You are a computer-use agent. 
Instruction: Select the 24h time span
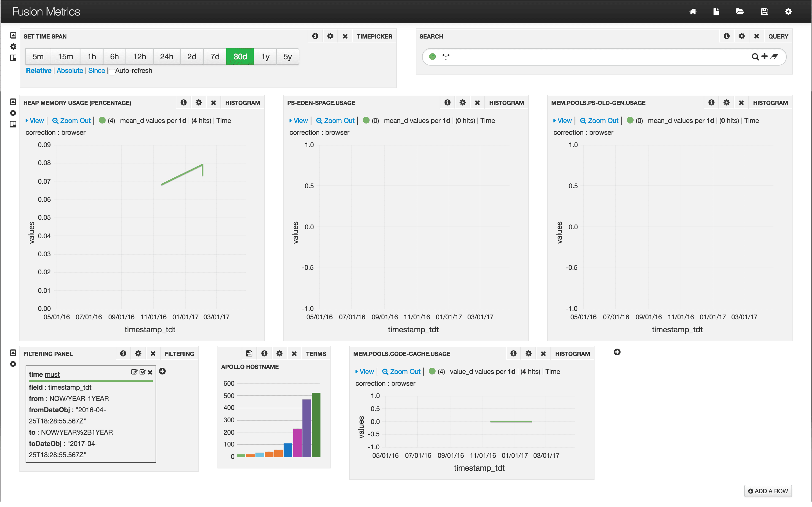[167, 57]
